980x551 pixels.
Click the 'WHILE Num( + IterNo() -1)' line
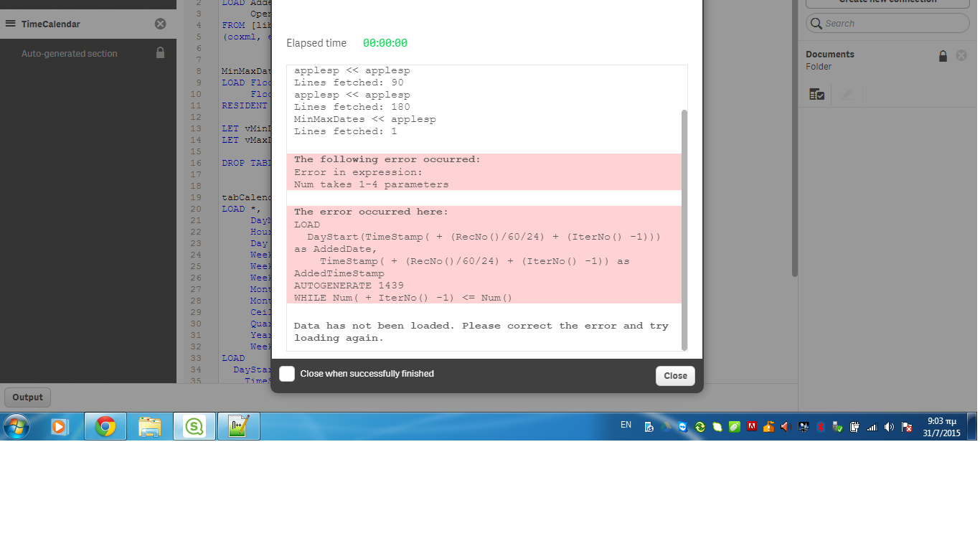(403, 298)
